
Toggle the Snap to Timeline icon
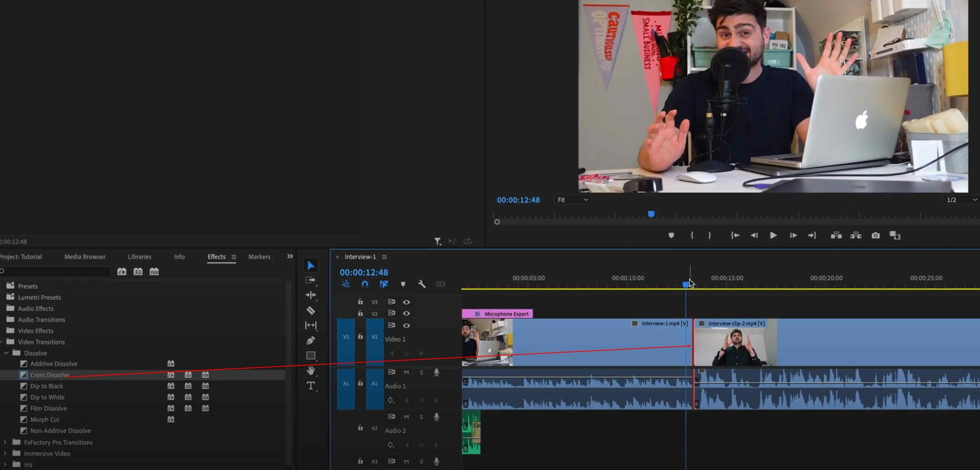click(x=364, y=284)
